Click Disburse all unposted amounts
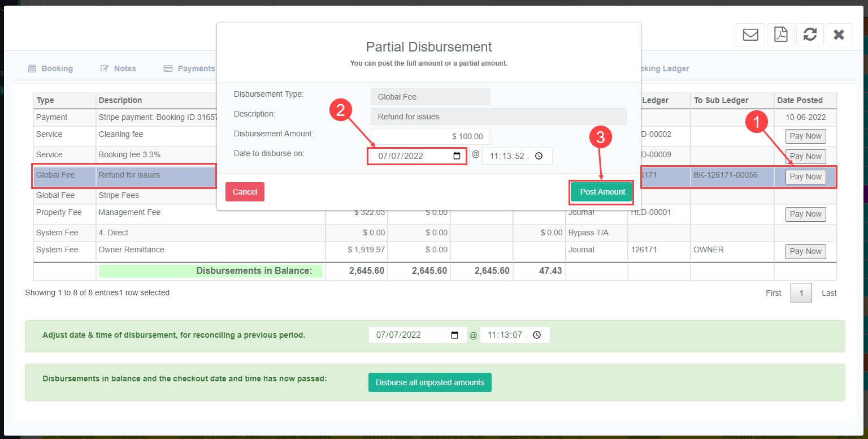 tap(429, 382)
